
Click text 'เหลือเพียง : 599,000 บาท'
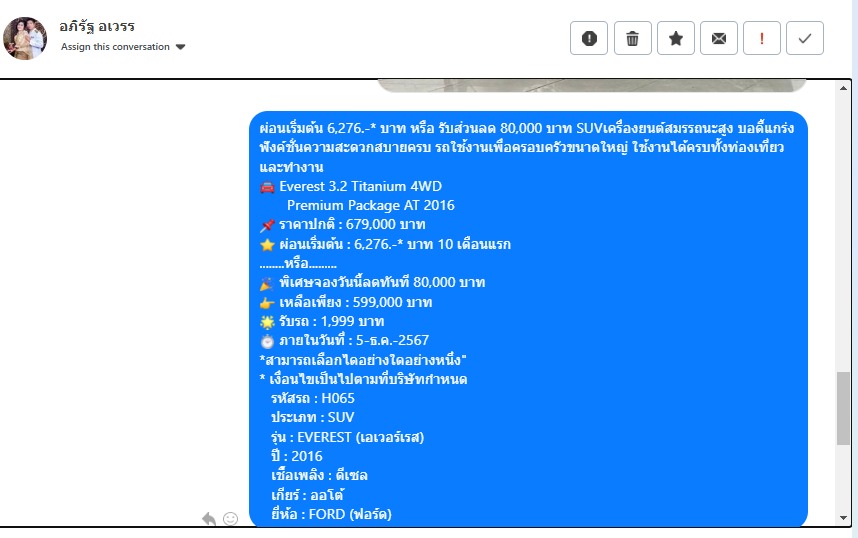pyautogui.click(x=356, y=302)
